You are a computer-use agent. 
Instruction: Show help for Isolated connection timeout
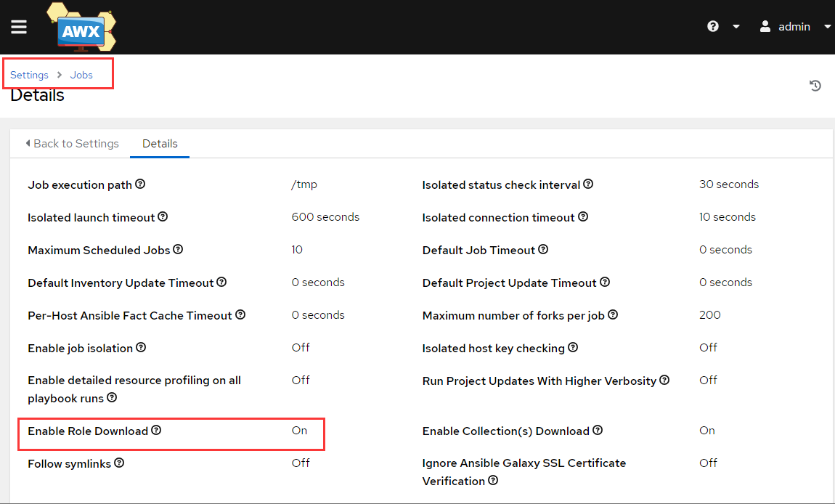[583, 216]
